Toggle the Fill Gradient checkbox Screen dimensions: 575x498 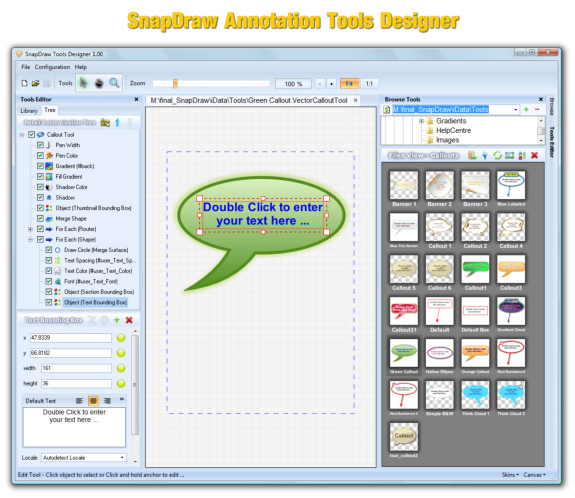tap(40, 176)
